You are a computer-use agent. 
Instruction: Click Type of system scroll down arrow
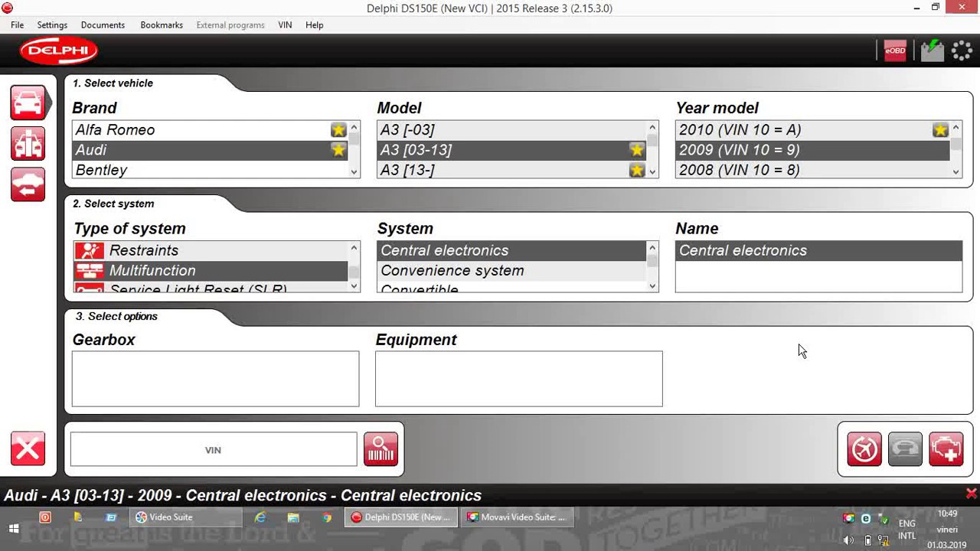tap(354, 285)
